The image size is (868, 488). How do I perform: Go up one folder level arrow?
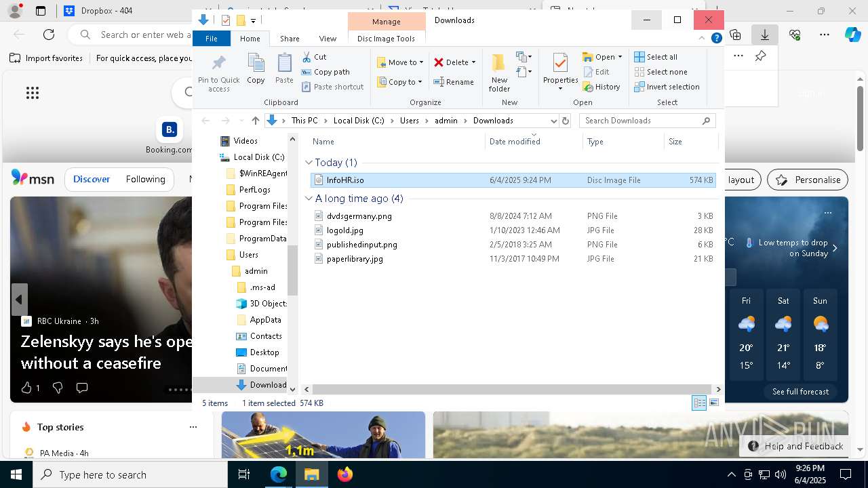[x=255, y=121]
